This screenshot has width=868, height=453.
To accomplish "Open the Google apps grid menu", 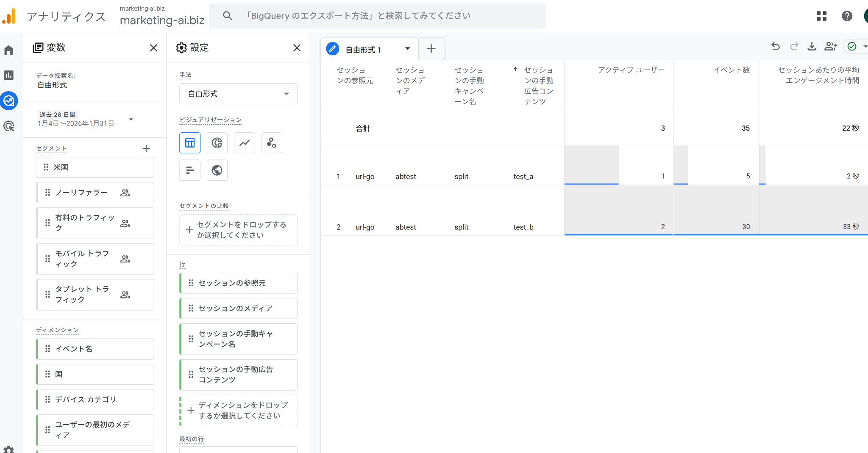I will pos(822,16).
